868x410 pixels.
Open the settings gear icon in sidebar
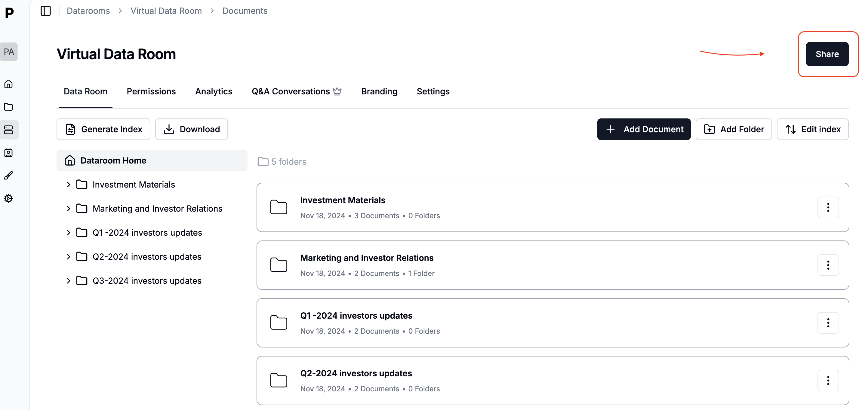[8, 198]
